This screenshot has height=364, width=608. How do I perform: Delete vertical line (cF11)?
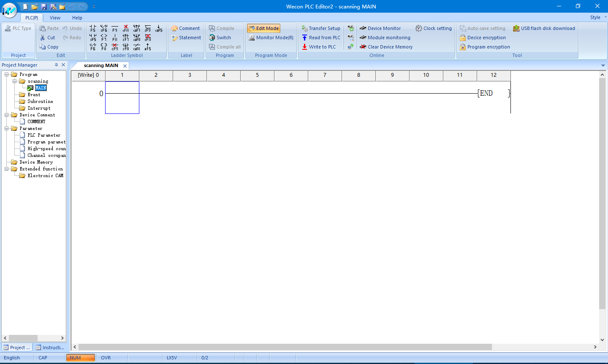(x=126, y=28)
